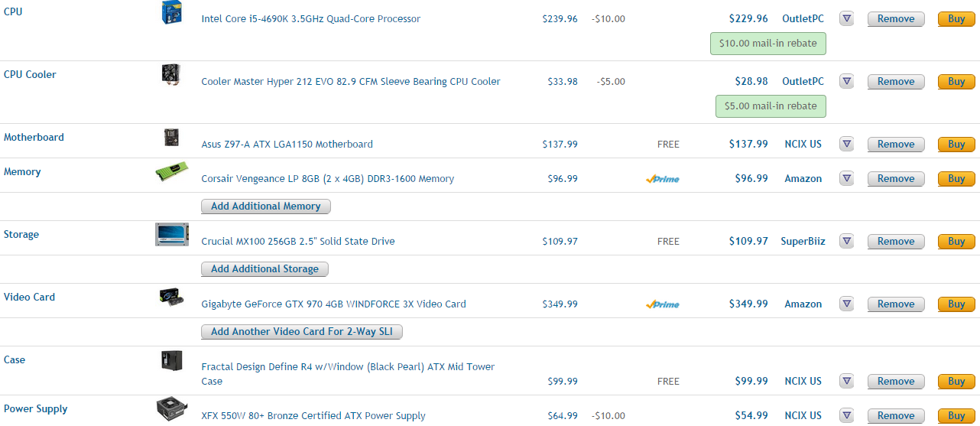Click the Intel Core i5 CPU product thumbnail
Viewport: 980px width, 426px height.
(171, 12)
